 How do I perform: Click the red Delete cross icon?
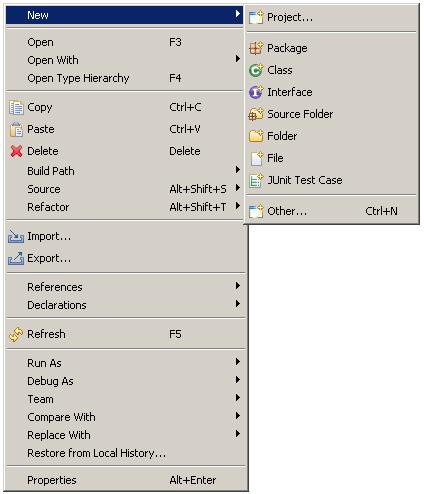(x=16, y=151)
